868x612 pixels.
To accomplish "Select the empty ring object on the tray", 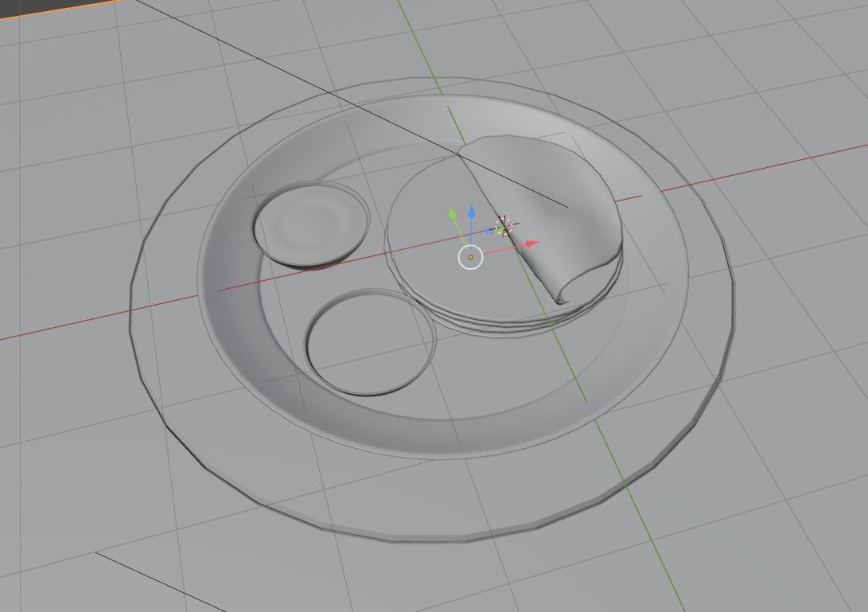I will click(x=370, y=342).
